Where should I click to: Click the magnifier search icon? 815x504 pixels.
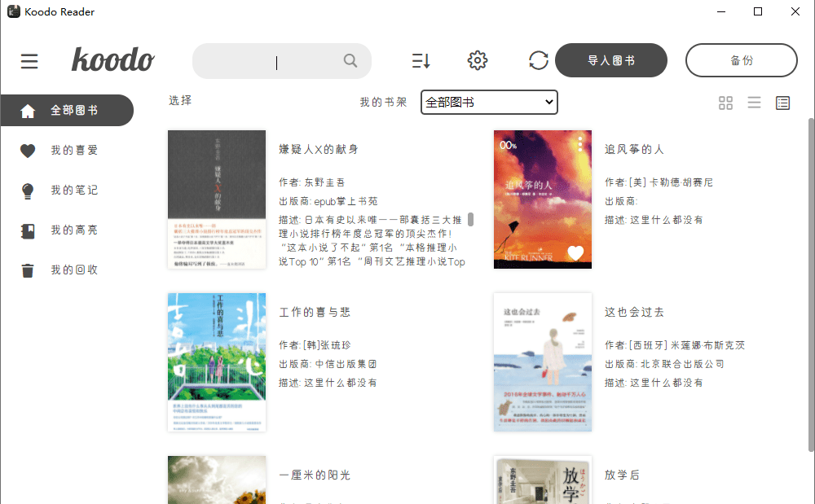coord(350,61)
